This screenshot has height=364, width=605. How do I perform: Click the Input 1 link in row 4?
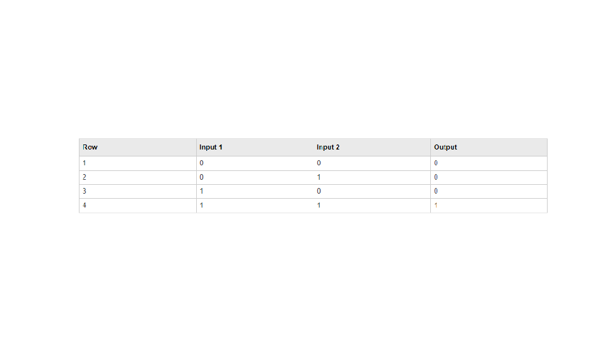click(x=201, y=206)
